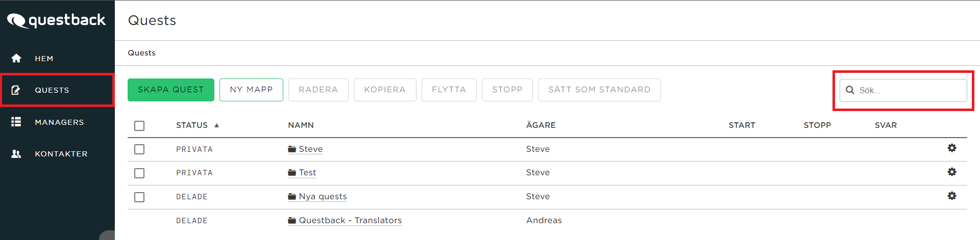The width and height of the screenshot is (980, 240).
Task: Sort by Status using the arrow
Action: (216, 125)
